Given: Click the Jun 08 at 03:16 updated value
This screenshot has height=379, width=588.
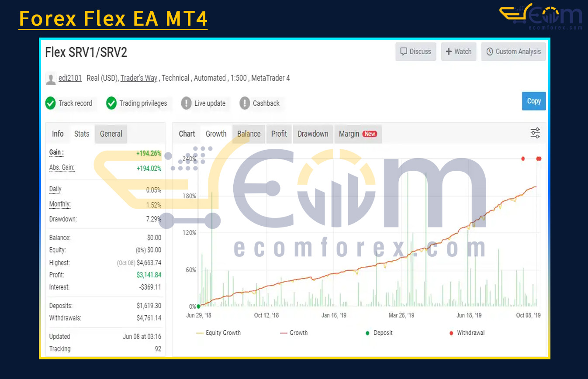Looking at the screenshot, I should pos(142,337).
